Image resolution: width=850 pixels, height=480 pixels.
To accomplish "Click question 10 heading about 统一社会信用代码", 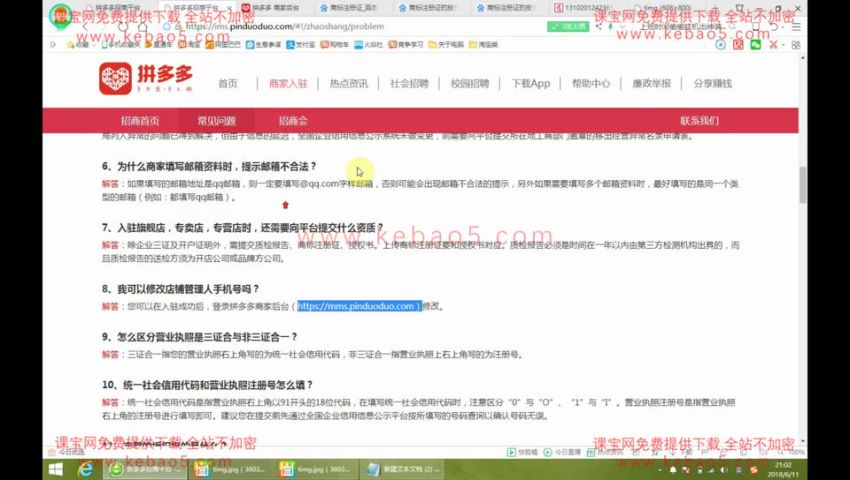I will click(x=207, y=385).
